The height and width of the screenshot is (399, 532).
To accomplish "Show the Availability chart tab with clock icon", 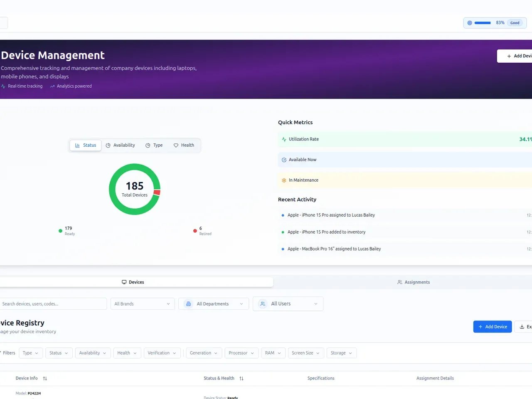I will click(x=121, y=145).
